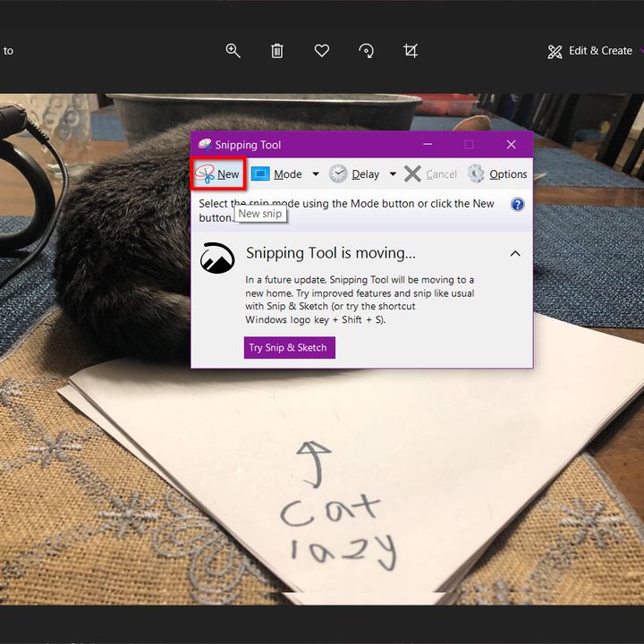Viewport: 644px width, 644px height.
Task: Start a new snip with the New button
Action: coord(218,174)
